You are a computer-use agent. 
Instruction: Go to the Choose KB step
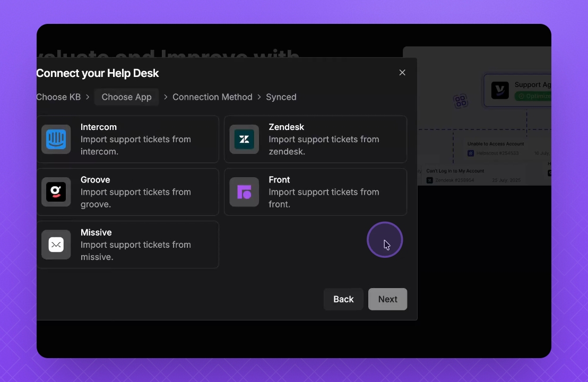click(x=58, y=97)
